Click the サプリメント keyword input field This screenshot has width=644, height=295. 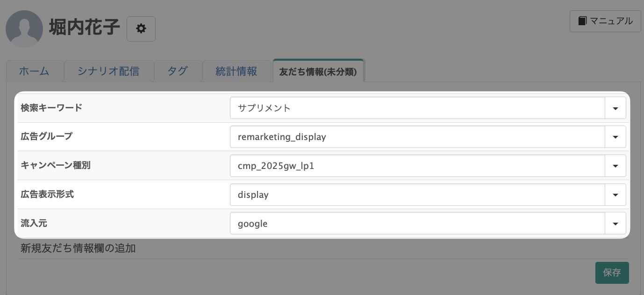tap(417, 108)
